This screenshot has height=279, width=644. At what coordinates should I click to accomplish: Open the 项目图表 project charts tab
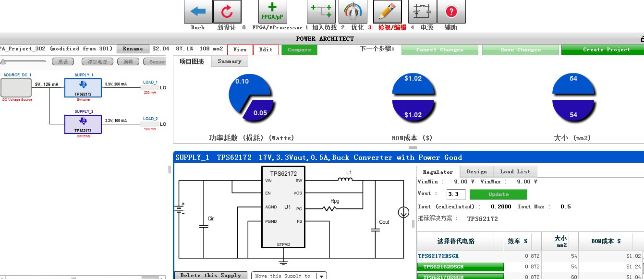point(192,61)
